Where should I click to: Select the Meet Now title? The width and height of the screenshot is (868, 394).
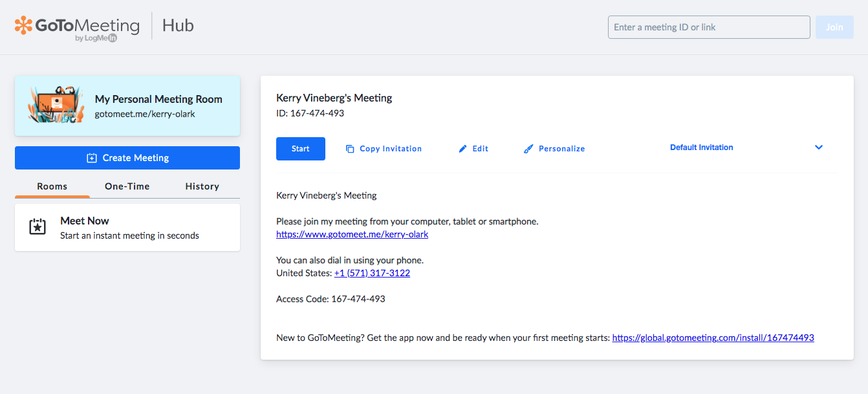tap(85, 221)
